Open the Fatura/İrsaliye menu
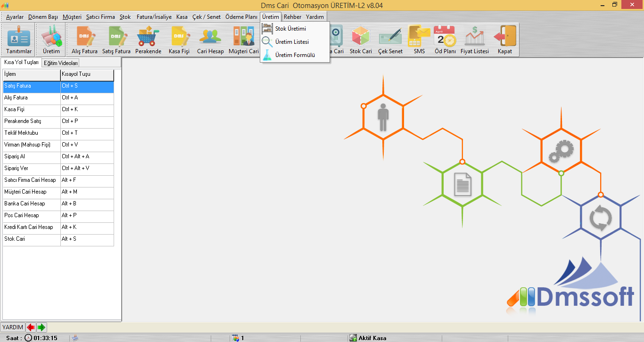 coord(154,17)
